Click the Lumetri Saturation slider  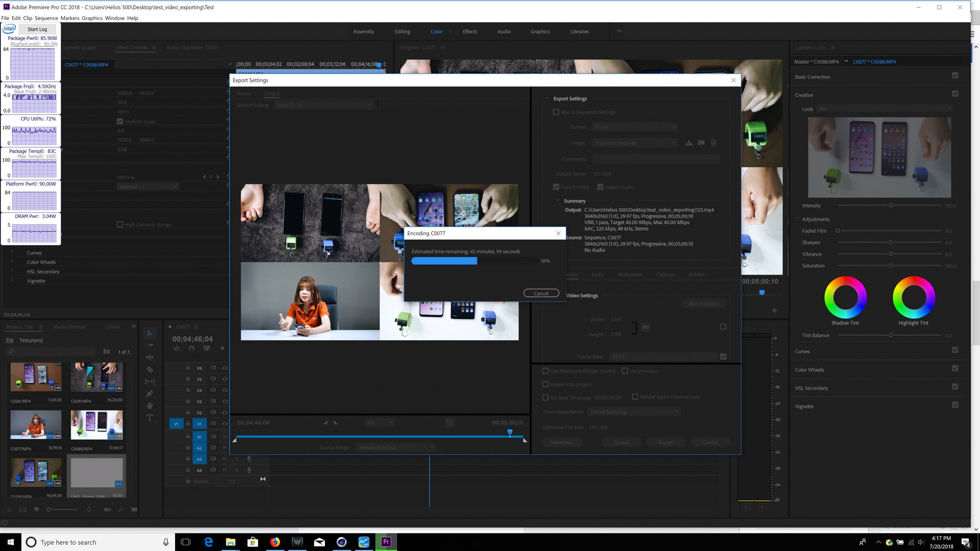pos(890,265)
